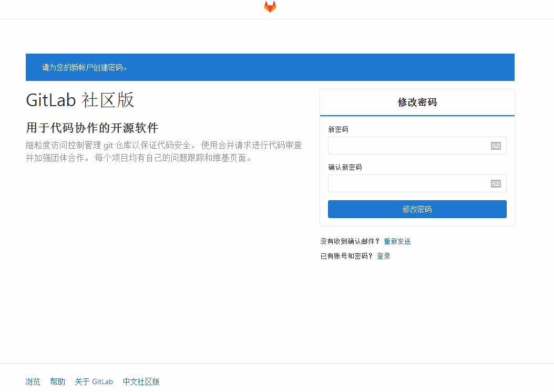Open the 浏览 footer link

tap(33, 381)
